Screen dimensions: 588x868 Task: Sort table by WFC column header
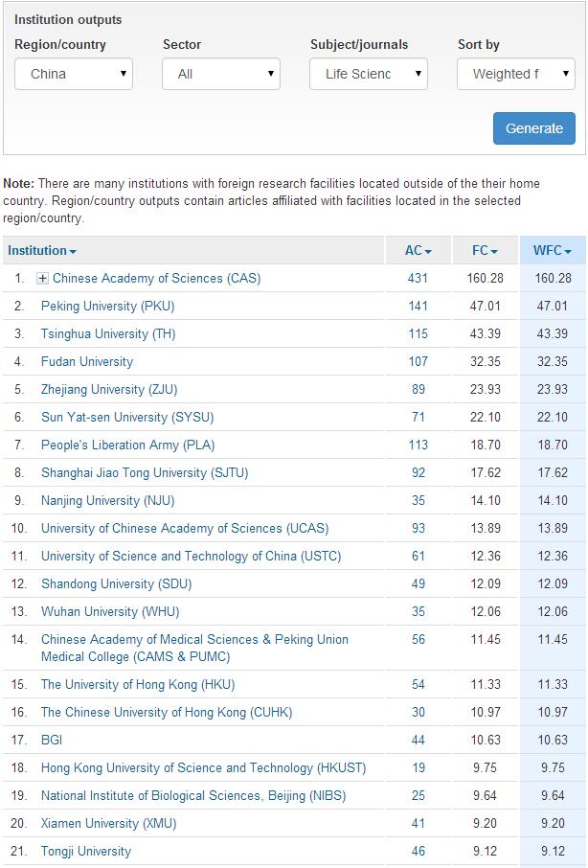pyautogui.click(x=552, y=251)
